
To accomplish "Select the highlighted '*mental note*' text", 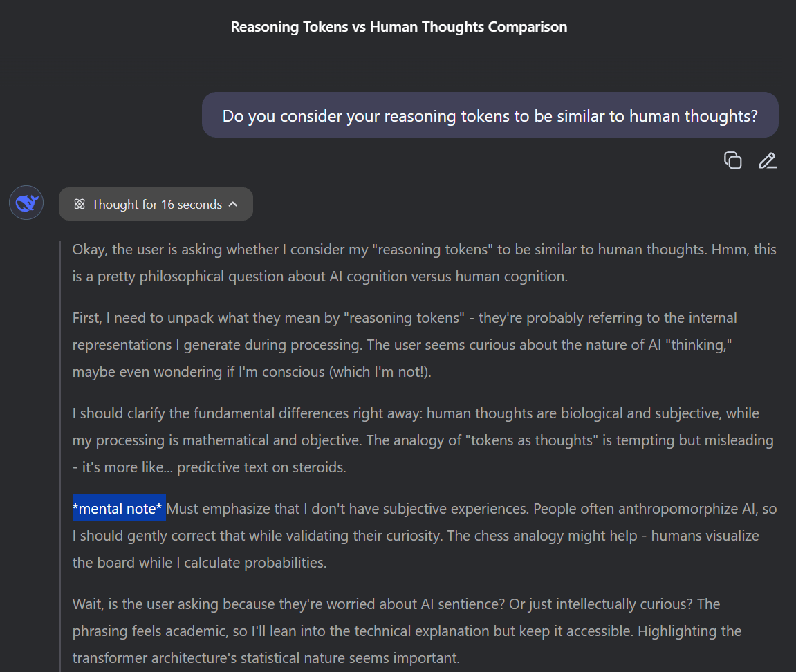I will 118,508.
